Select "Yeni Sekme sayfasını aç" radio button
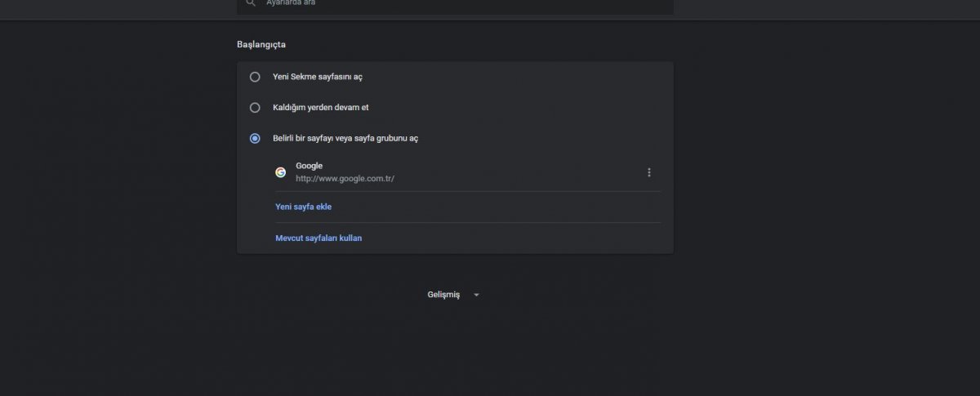 (x=255, y=77)
